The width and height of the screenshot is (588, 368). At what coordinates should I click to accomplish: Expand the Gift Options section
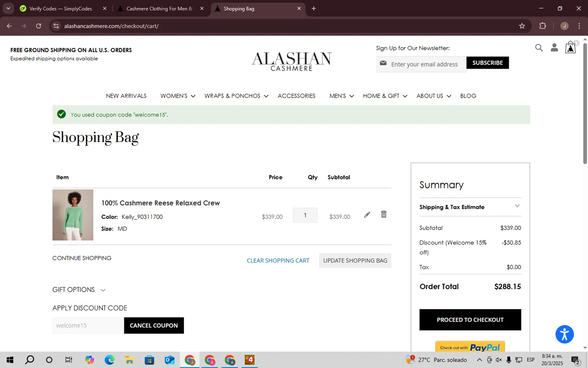tap(79, 290)
